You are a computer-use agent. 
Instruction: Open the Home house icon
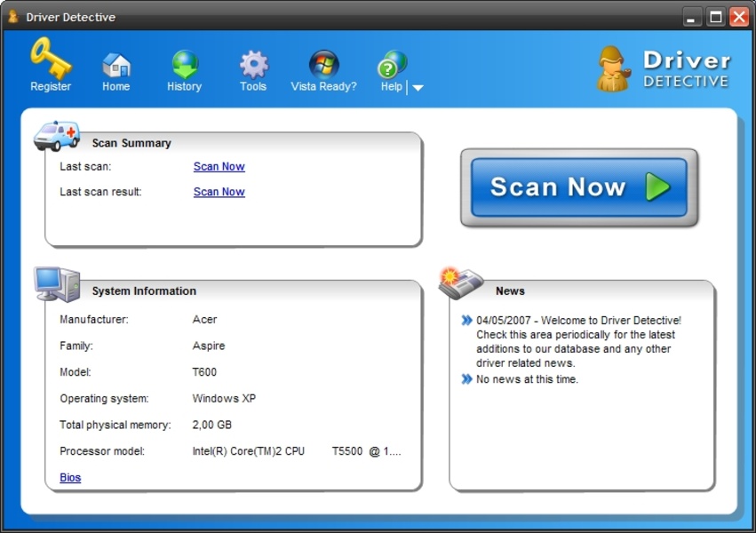pyautogui.click(x=115, y=65)
